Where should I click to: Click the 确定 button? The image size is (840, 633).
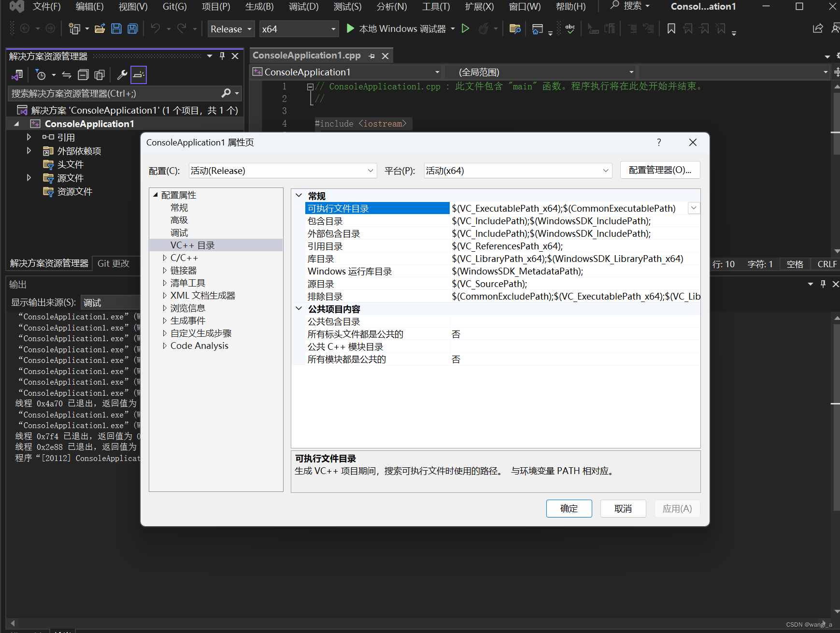569,508
